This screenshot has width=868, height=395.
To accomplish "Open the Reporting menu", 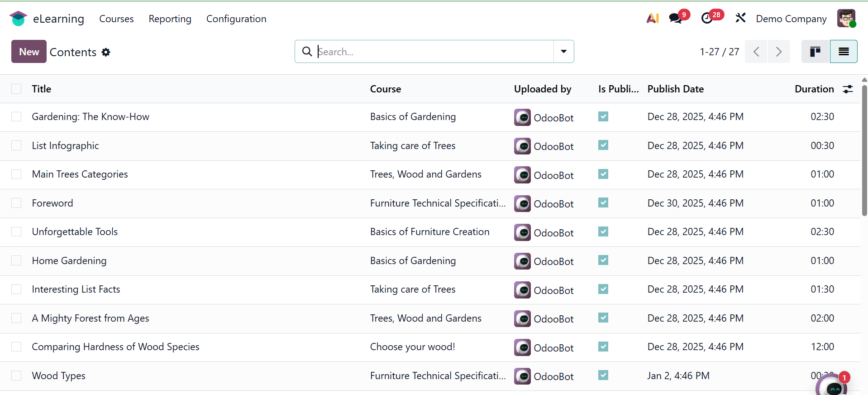I will tap(170, 19).
